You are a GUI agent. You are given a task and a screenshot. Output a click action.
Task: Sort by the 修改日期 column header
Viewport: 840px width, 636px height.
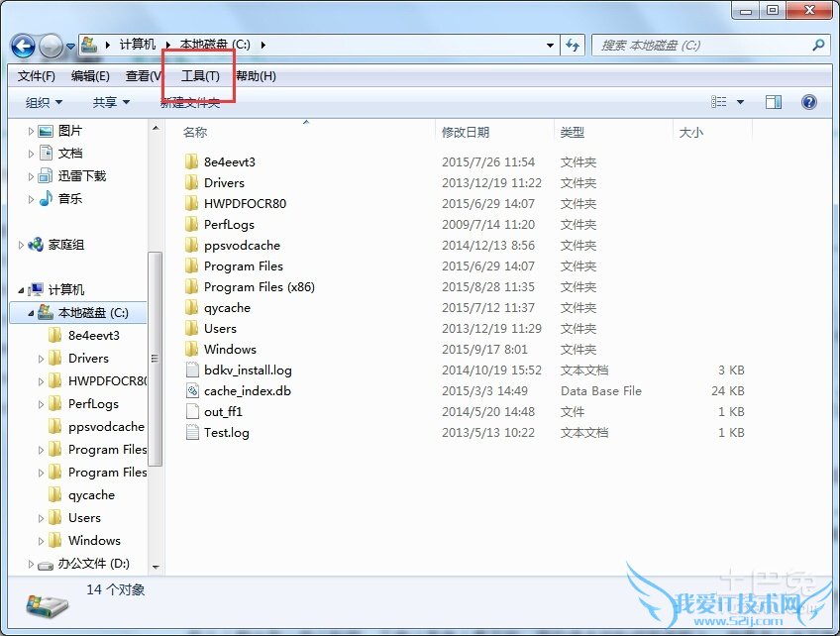pyautogui.click(x=466, y=133)
